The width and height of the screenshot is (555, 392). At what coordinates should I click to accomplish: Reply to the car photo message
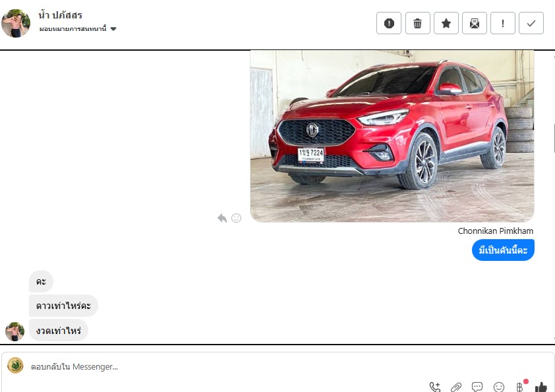click(x=222, y=218)
